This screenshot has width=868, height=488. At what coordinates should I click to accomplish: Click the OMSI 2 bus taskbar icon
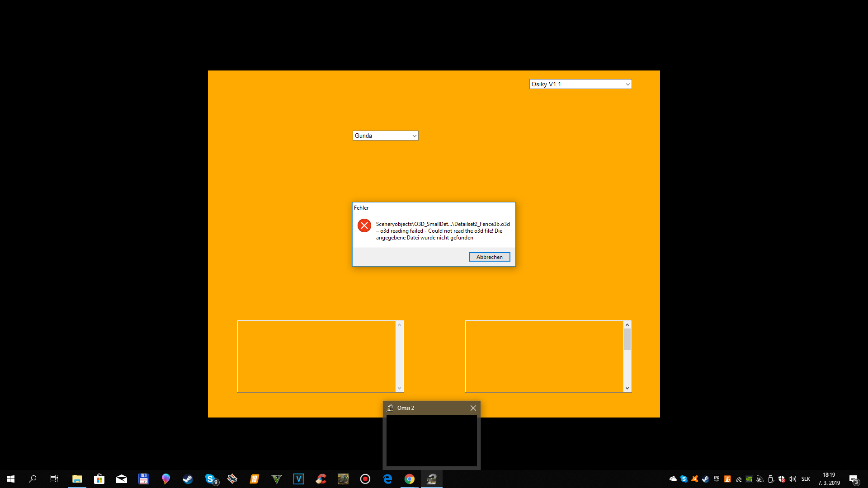pos(432,479)
